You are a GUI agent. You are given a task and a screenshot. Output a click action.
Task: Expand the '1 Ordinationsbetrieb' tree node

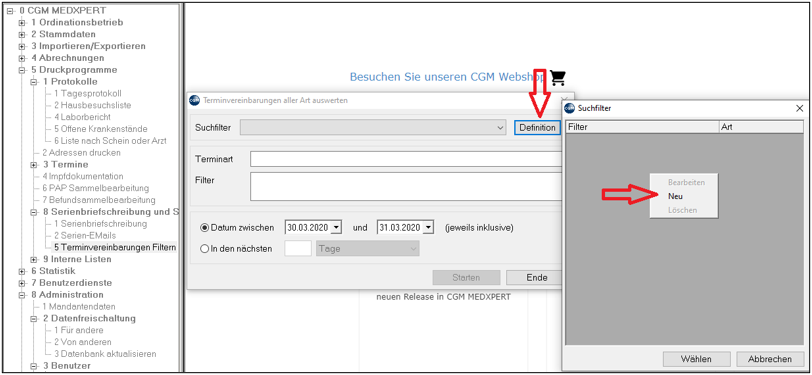[x=21, y=22]
